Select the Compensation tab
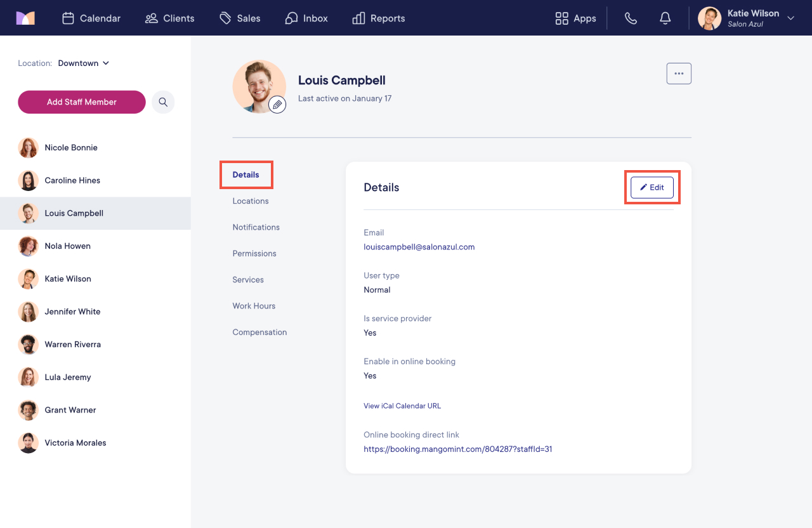 pos(259,332)
